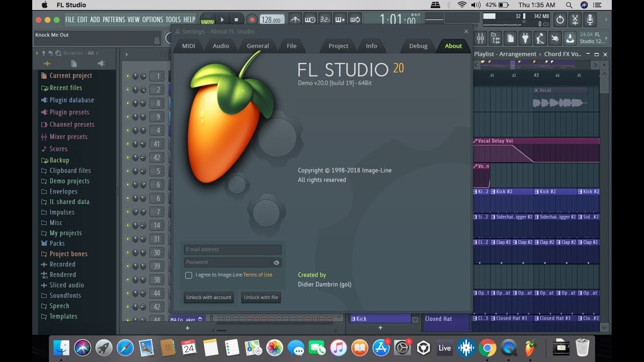The height and width of the screenshot is (362, 644).
Task: Toggle the mute LED for channel 39
Action: [127, 266]
